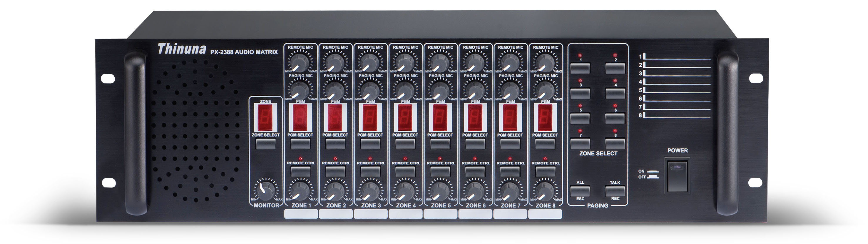The width and height of the screenshot is (868, 244).
Task: Click Zone 4 PAGING MIC knob
Action: (405, 90)
